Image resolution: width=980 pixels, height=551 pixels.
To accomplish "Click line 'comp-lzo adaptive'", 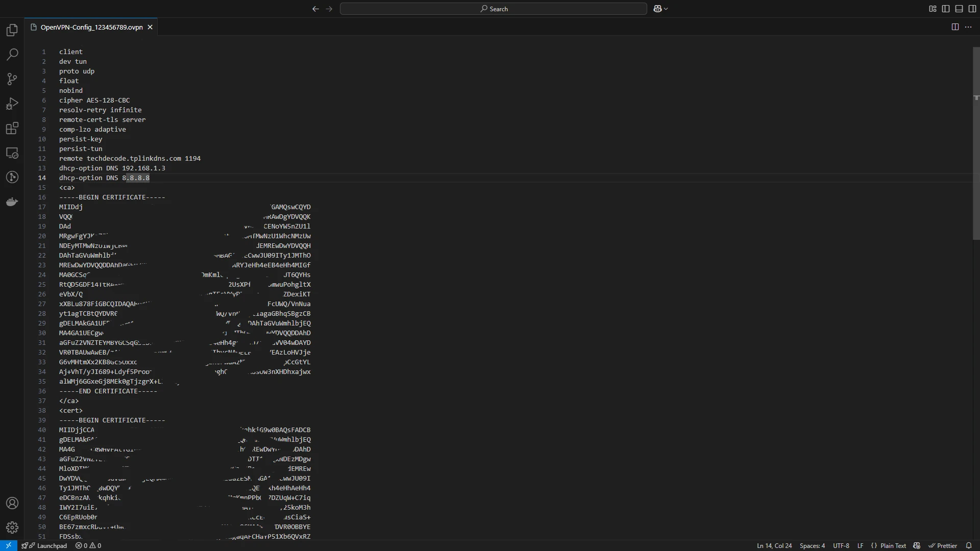I will coord(92,130).
